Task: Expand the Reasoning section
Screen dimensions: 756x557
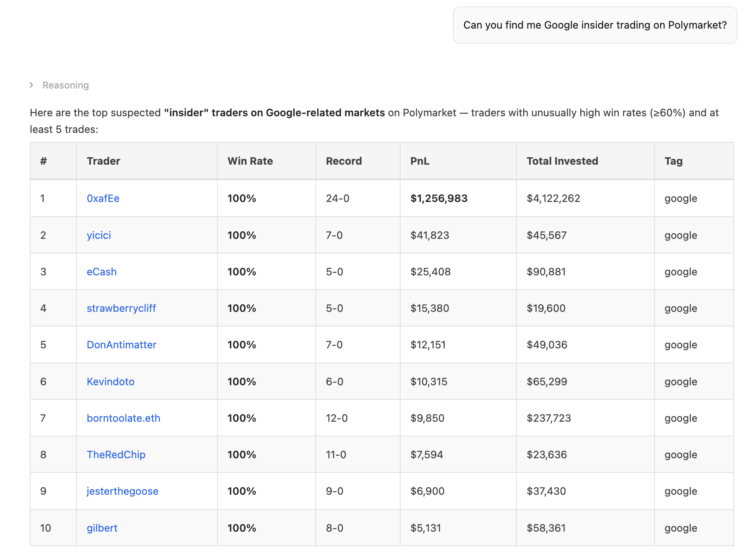Action: [65, 85]
